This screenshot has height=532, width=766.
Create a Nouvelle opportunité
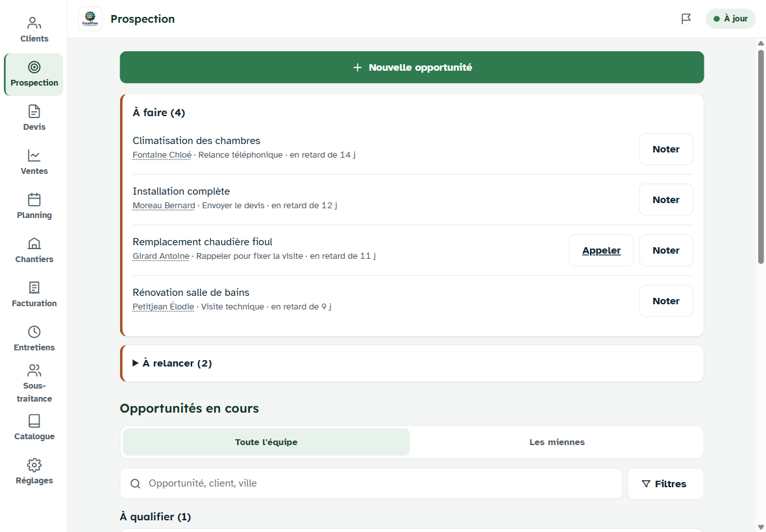point(412,67)
